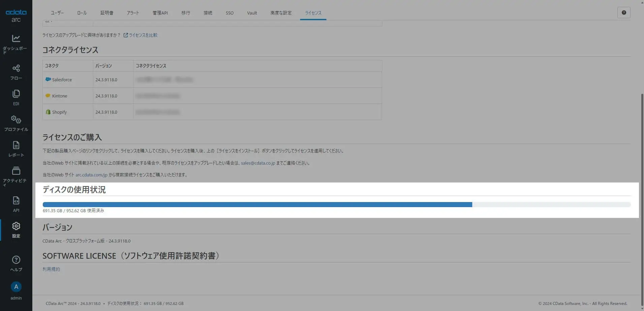This screenshot has width=644, height=311.
Task: Click the Kintone connector icon
Action: (x=48, y=95)
